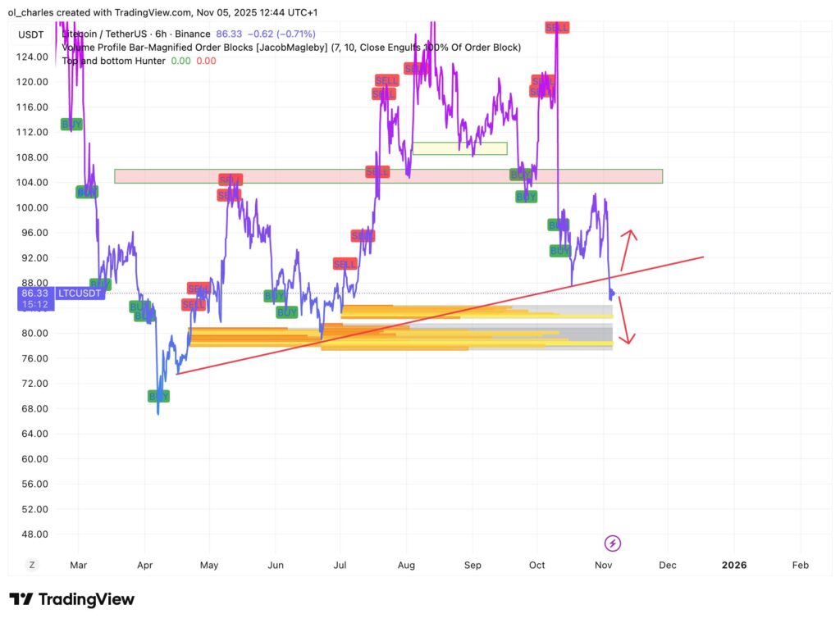Select the leftmost BUY marker near 113
840x623 pixels.
[x=71, y=125]
